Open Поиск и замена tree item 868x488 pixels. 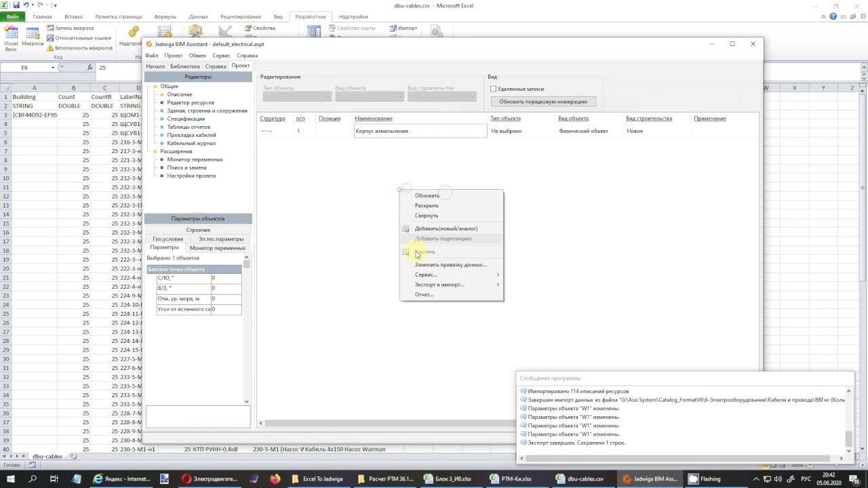186,167
